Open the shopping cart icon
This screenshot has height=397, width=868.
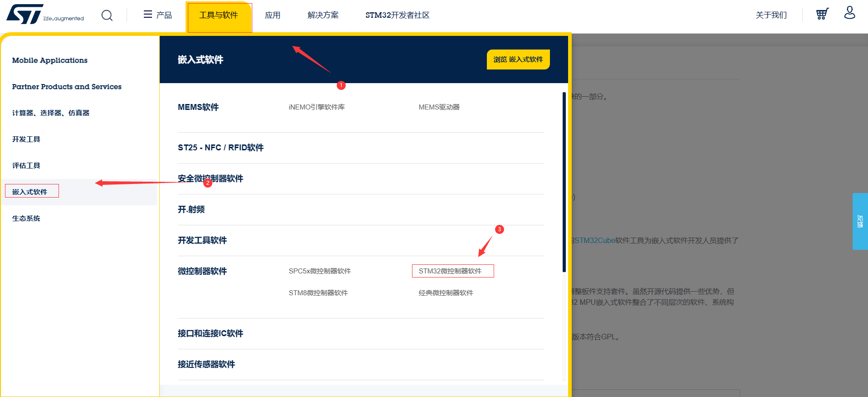(x=822, y=14)
